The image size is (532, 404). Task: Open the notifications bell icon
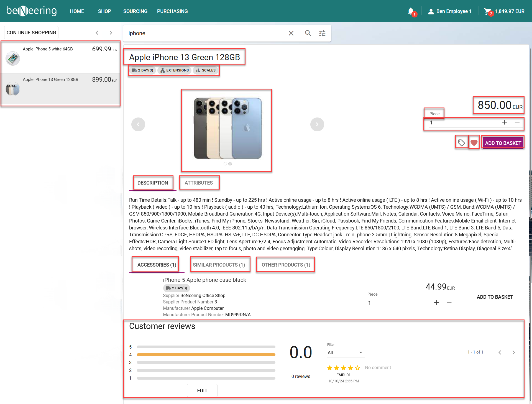click(411, 11)
